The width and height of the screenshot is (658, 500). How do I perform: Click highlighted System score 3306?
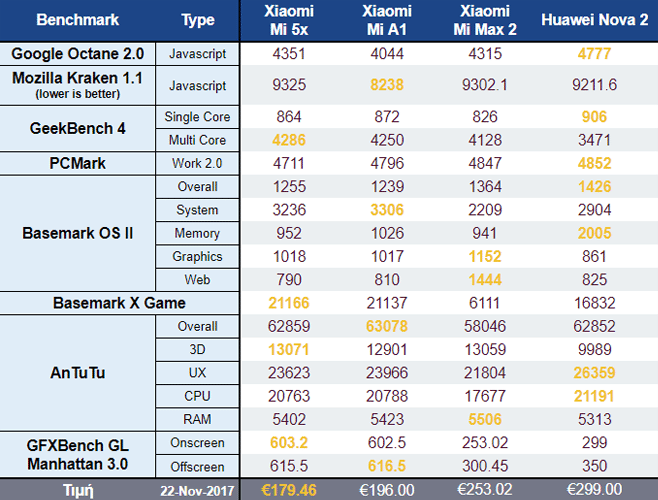(387, 210)
